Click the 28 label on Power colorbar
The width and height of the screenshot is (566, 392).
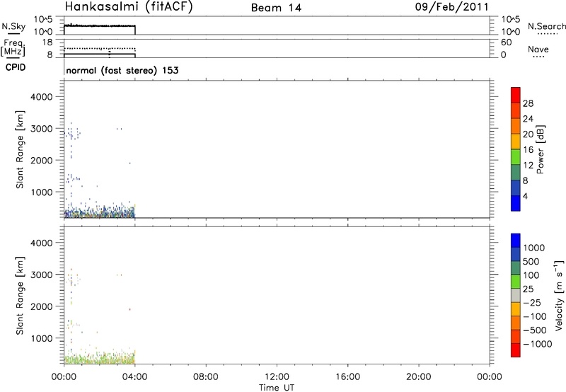[x=528, y=103]
